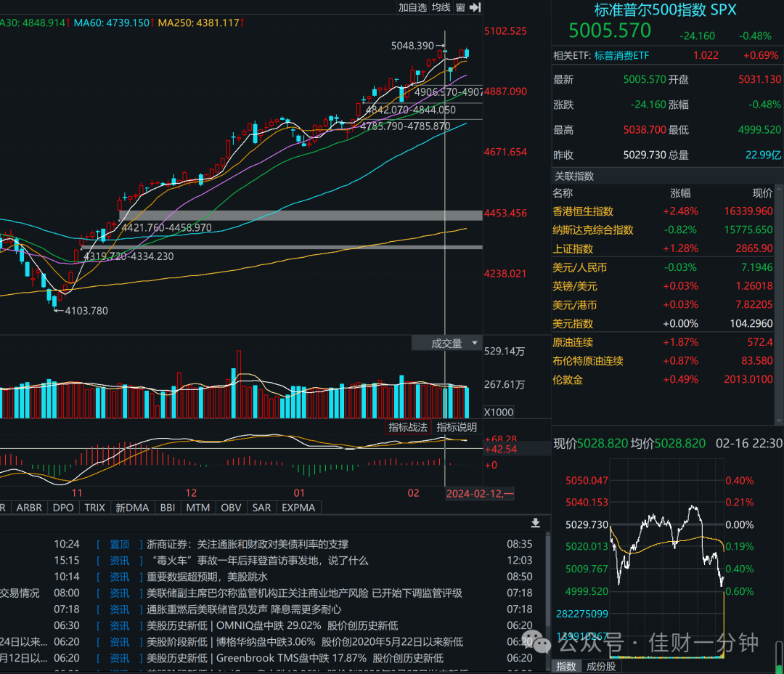Open news 浙商证券：关注通胀和财政对美债利率的支撑
The height and width of the screenshot is (674, 784).
pyautogui.click(x=248, y=544)
